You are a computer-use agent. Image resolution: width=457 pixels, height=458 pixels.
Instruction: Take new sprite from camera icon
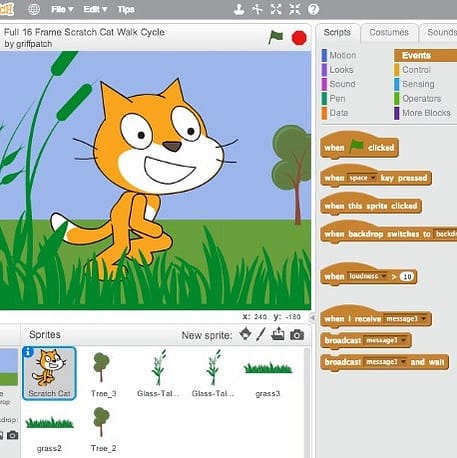pos(297,335)
